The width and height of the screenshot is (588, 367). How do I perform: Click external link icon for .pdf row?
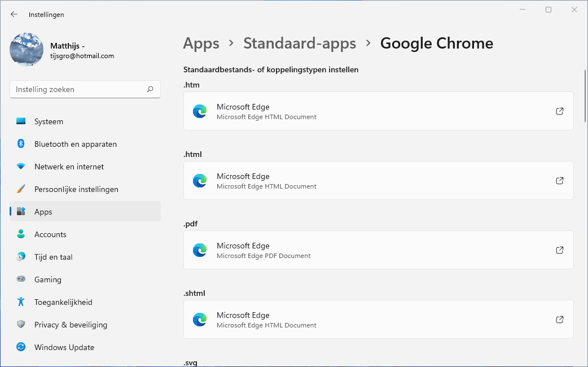(559, 250)
